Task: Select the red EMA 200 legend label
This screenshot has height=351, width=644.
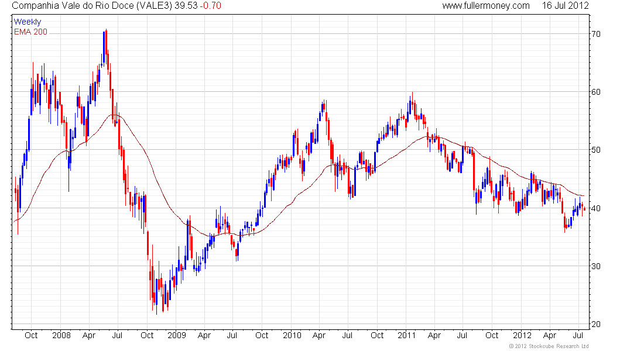Action: click(31, 32)
